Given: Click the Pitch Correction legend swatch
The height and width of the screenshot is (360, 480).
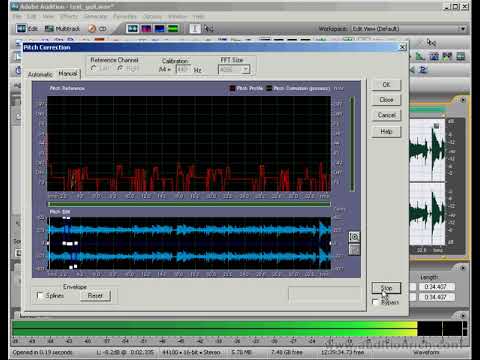Looking at the screenshot, I should point(269,88).
